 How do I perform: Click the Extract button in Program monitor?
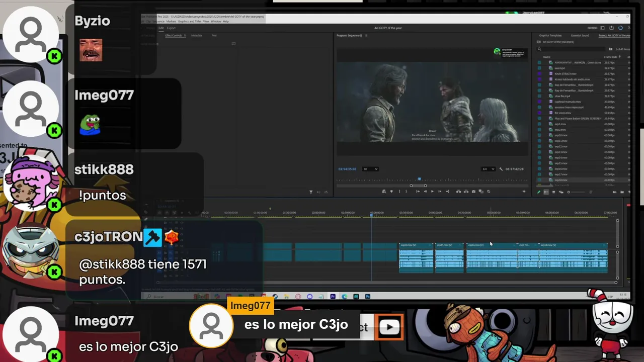pyautogui.click(x=466, y=192)
